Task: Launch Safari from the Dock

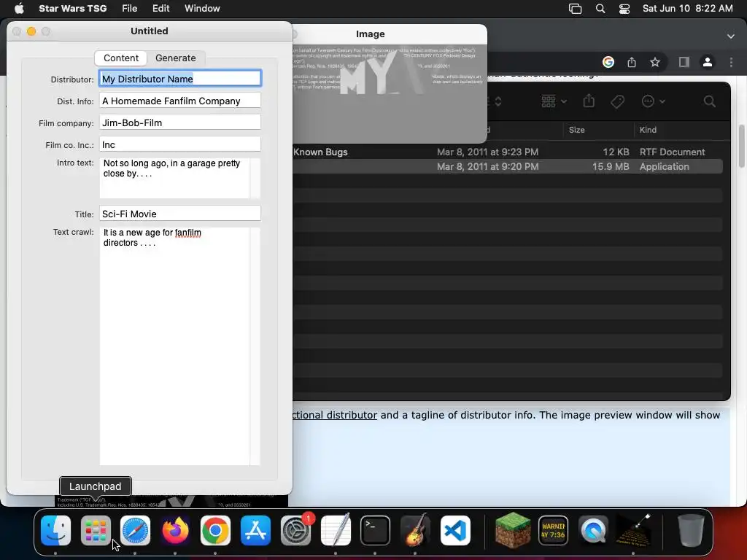Action: click(135, 531)
